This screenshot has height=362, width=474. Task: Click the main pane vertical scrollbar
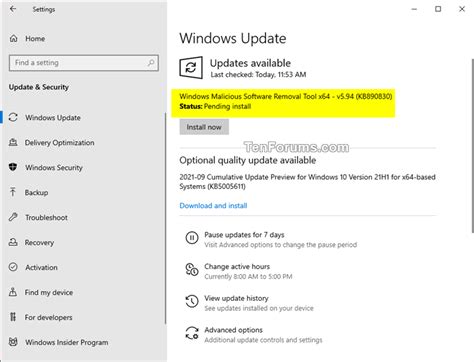point(472,146)
